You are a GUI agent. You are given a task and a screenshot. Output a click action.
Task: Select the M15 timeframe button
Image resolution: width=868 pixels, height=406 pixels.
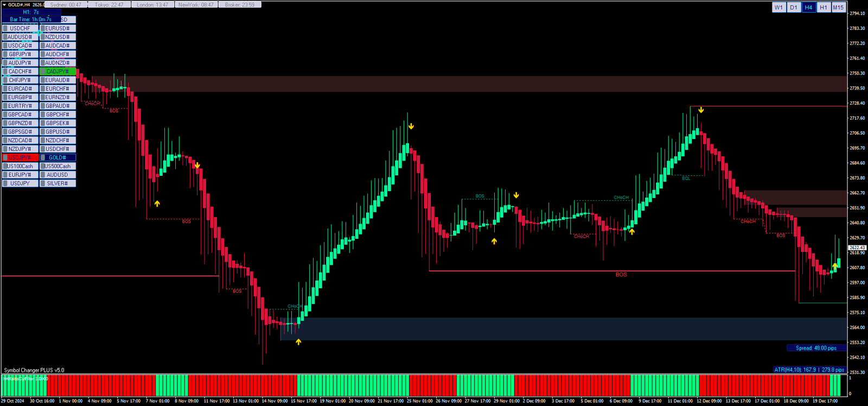pos(838,8)
